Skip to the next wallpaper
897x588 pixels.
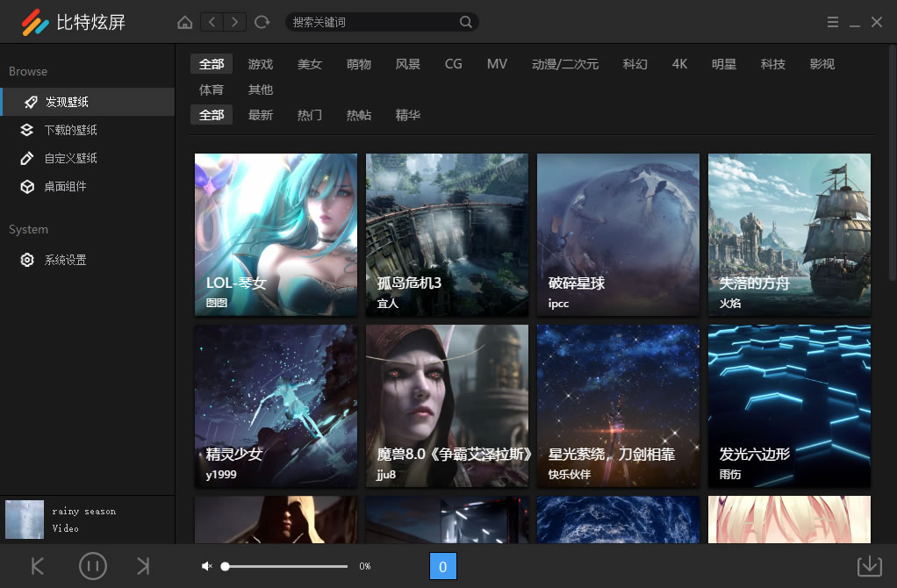[x=143, y=566]
